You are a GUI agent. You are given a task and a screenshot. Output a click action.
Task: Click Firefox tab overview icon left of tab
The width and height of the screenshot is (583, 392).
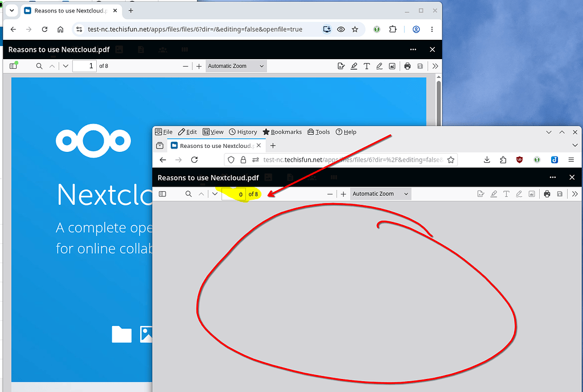tap(160, 146)
